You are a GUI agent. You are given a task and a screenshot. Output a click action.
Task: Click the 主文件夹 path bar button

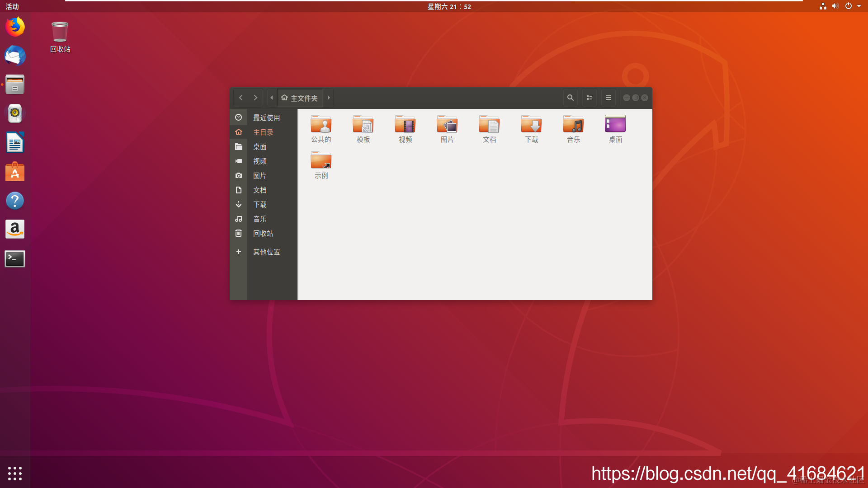[300, 98]
